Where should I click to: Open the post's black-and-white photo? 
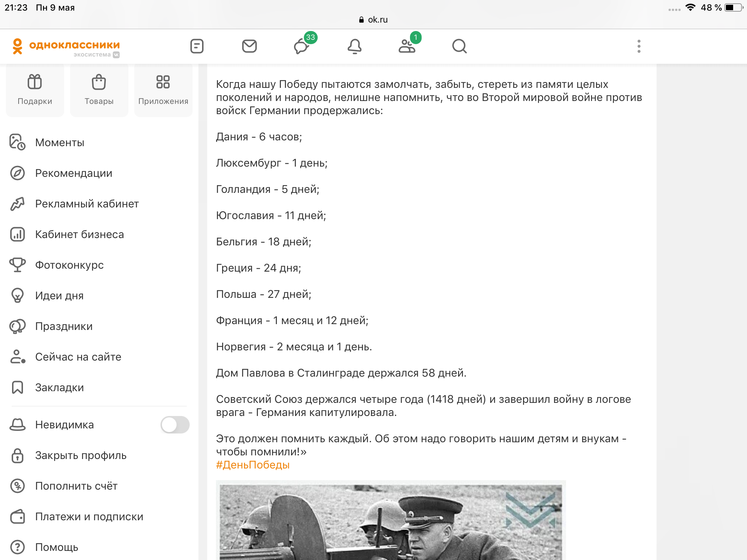click(x=391, y=521)
